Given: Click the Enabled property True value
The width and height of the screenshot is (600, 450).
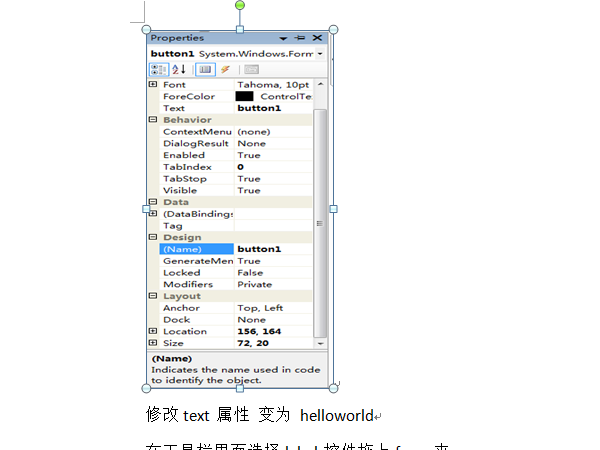Looking at the screenshot, I should pyautogui.click(x=274, y=155).
